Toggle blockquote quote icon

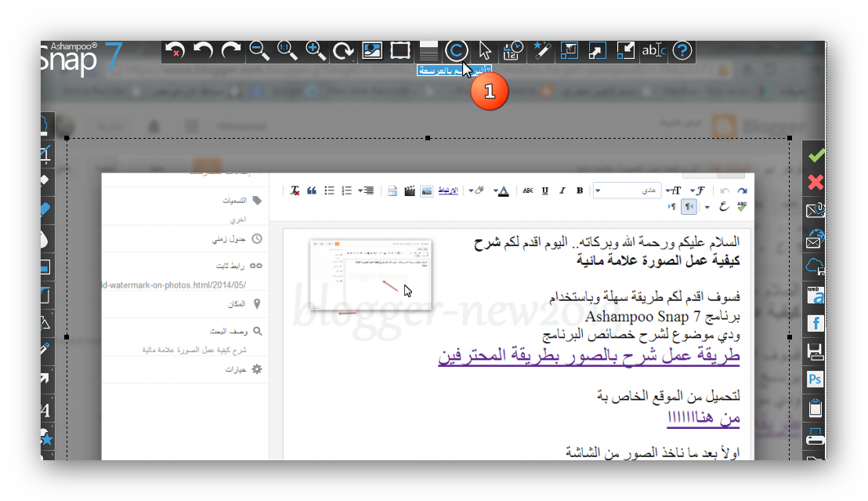312,191
